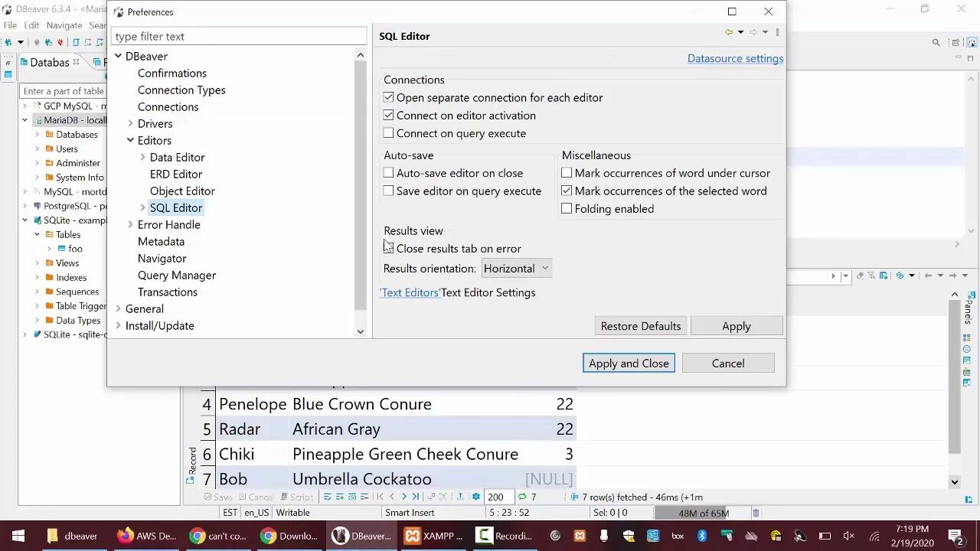Image resolution: width=980 pixels, height=551 pixels.
Task: Enable Mark occurrences of word under cursor
Action: point(567,173)
